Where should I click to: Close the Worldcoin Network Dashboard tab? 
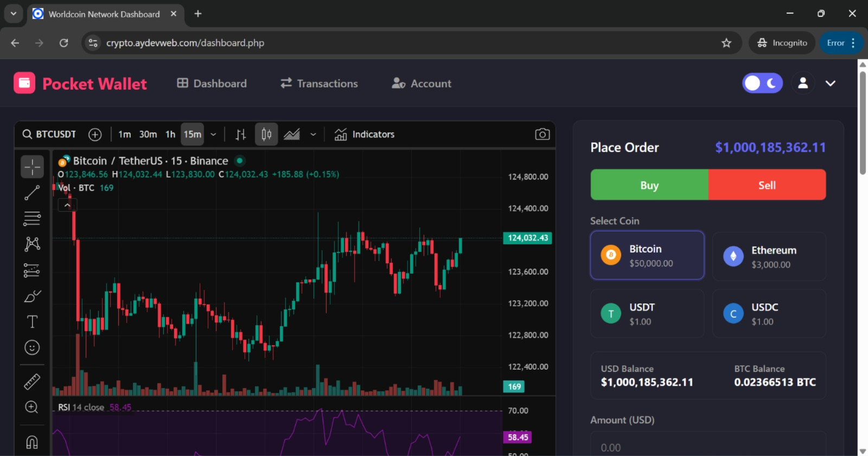(x=174, y=14)
